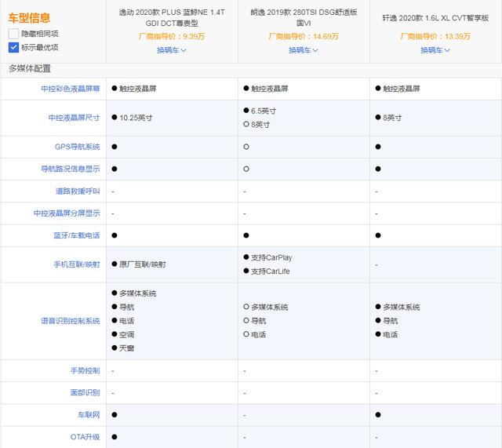The image size is (502, 448).
Task: Click the 语音识别控制系统 row label
Action: pyautogui.click(x=71, y=321)
